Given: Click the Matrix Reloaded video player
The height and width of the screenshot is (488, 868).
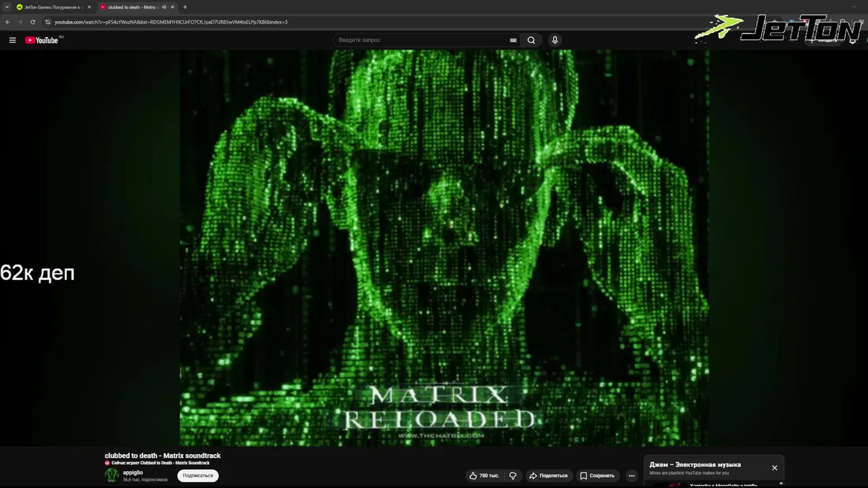Looking at the screenshot, I should [444, 247].
